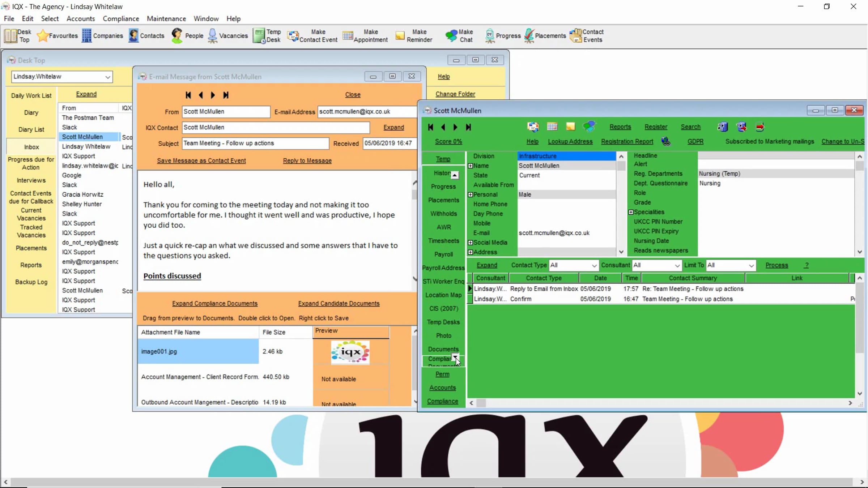Open the File menu
The width and height of the screenshot is (868, 488).
pyautogui.click(x=9, y=18)
